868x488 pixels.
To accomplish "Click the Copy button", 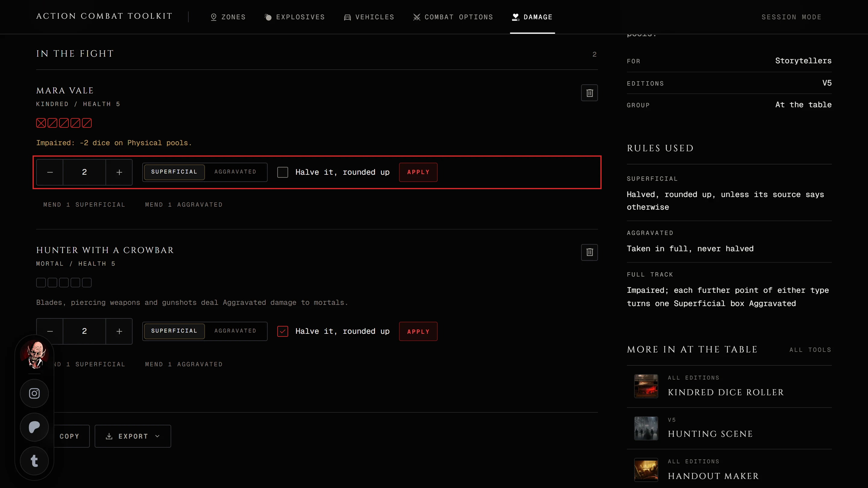I will [x=69, y=436].
